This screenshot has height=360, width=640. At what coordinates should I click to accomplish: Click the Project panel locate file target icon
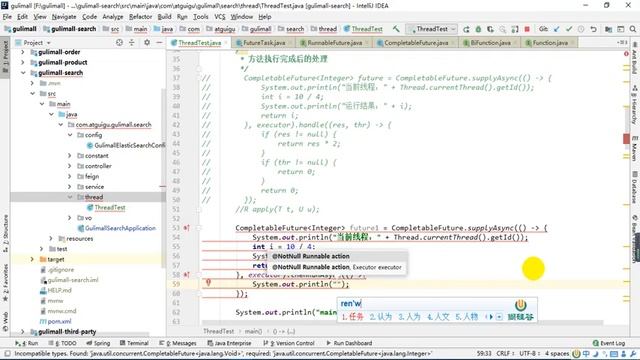pyautogui.click(x=119, y=42)
